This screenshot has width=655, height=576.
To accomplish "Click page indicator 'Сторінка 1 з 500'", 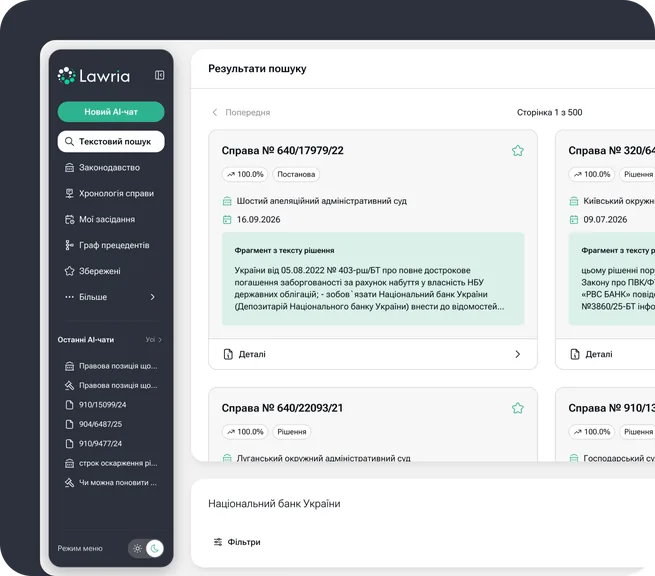I will pos(549,112).
